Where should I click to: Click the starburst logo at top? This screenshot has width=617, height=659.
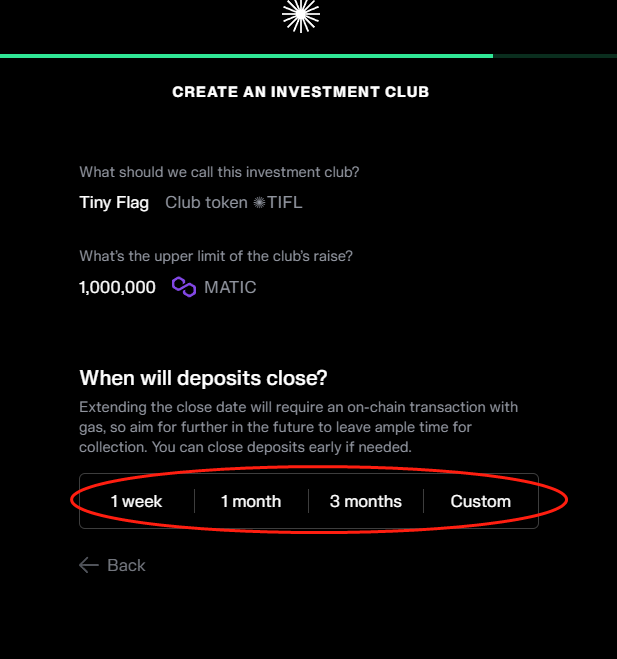300,13
